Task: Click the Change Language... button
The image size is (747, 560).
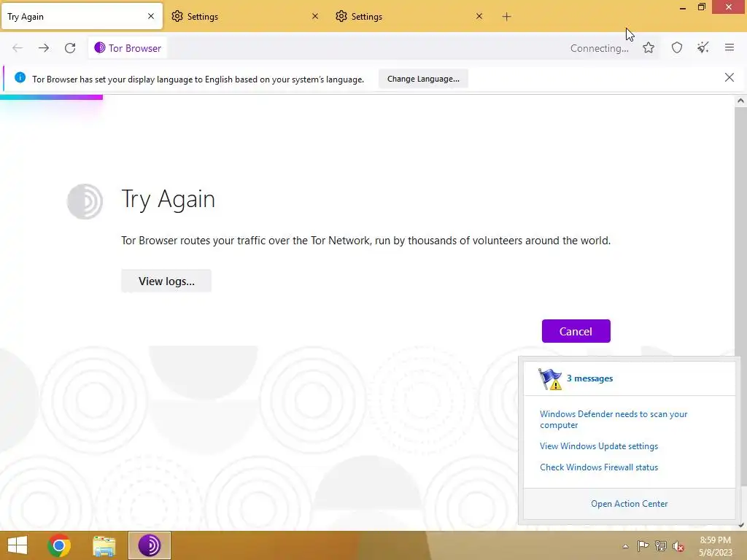Action: click(423, 79)
